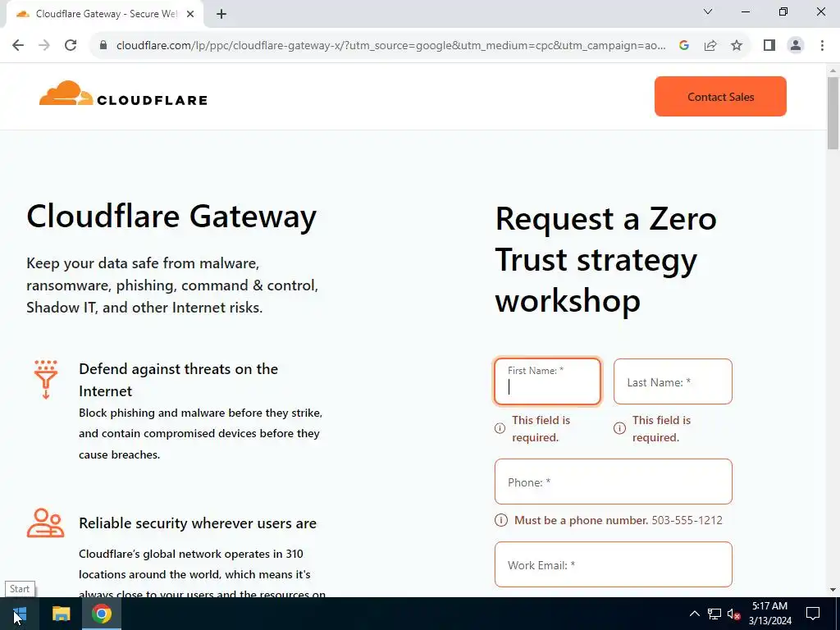Open the browser side panel
The height and width of the screenshot is (630, 840).
769,46
